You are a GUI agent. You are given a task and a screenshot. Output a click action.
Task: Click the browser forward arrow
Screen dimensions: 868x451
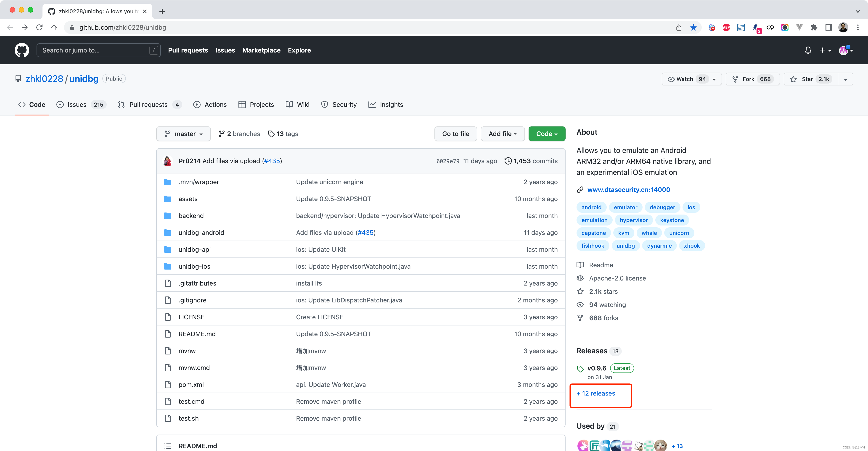[x=25, y=27]
